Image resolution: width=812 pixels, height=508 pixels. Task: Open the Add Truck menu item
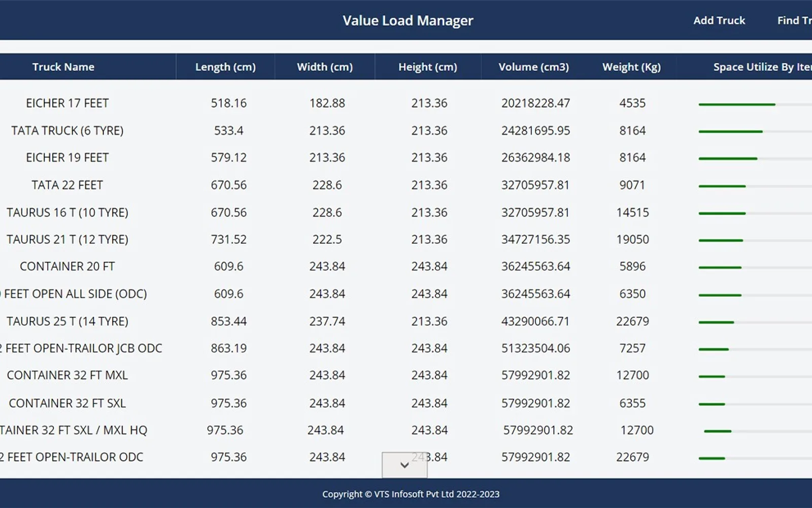pyautogui.click(x=719, y=20)
